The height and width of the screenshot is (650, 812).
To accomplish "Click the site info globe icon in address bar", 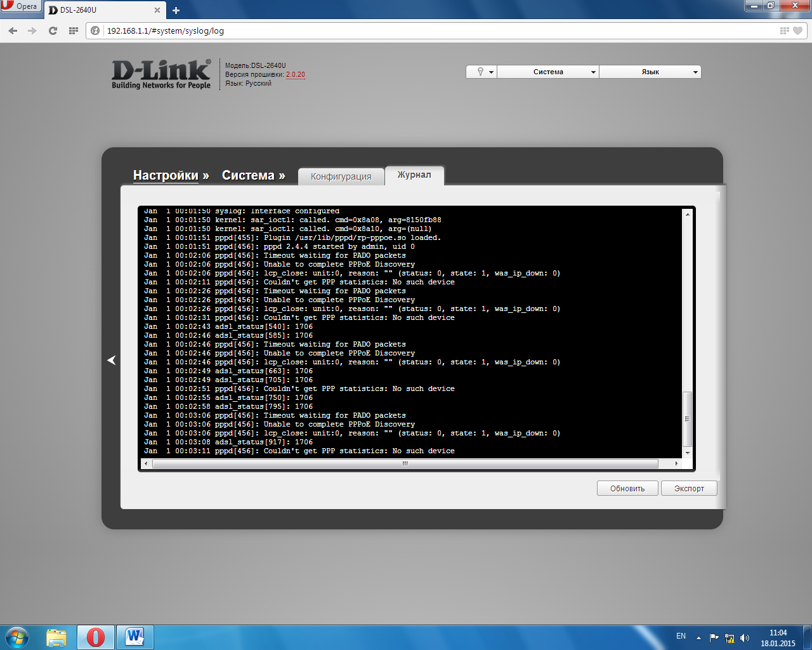I will tap(96, 30).
